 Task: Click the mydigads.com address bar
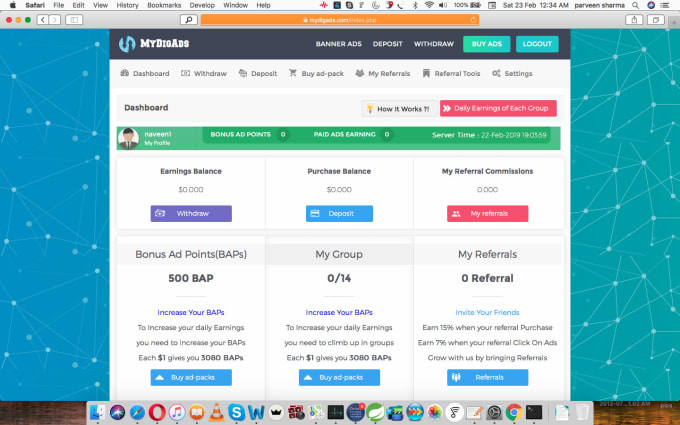click(x=340, y=20)
